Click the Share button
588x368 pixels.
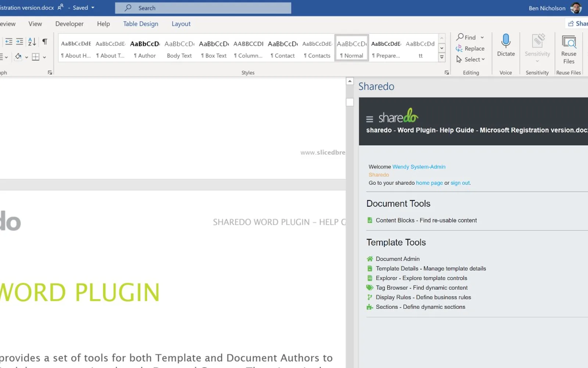[577, 24]
